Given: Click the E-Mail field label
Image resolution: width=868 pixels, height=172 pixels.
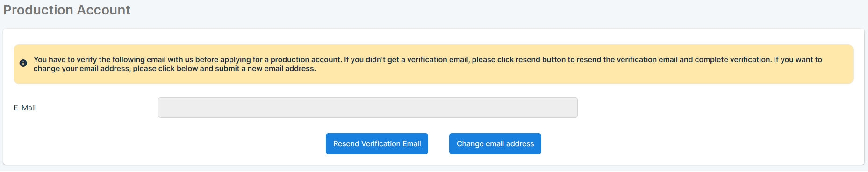Looking at the screenshot, I should [24, 107].
